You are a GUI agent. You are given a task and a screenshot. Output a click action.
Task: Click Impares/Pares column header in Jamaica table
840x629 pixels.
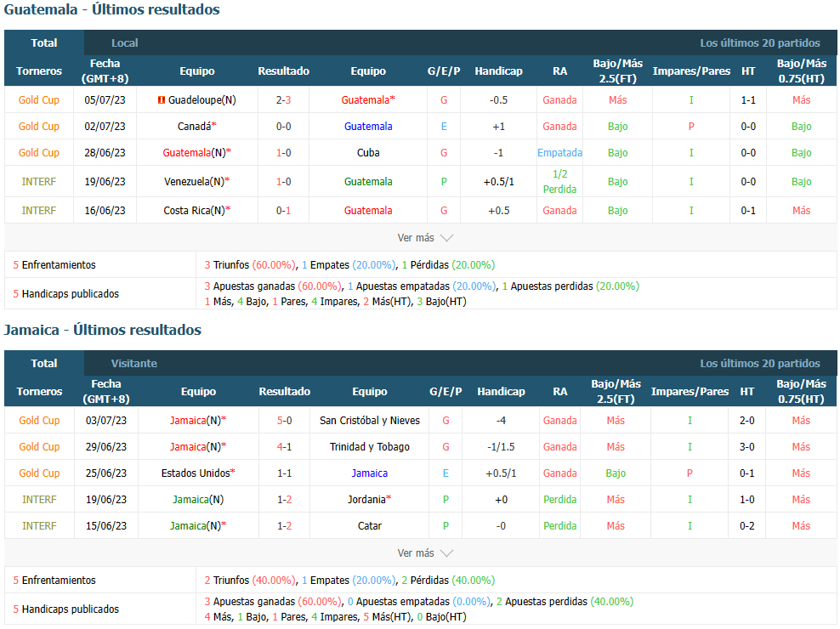[x=690, y=391]
